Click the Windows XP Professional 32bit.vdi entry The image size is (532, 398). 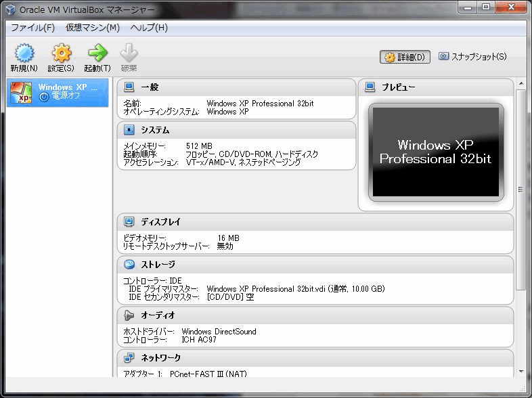pyautogui.click(x=296, y=289)
